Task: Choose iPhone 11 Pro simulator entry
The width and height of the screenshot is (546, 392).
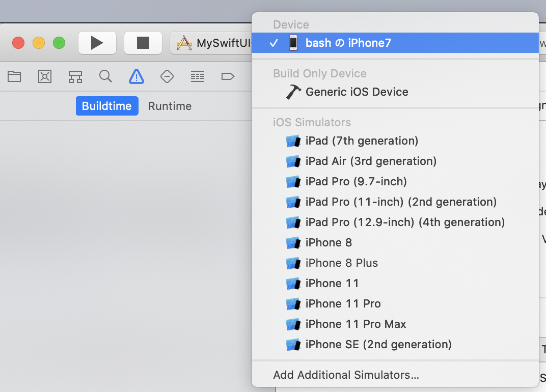Action: click(x=395, y=303)
